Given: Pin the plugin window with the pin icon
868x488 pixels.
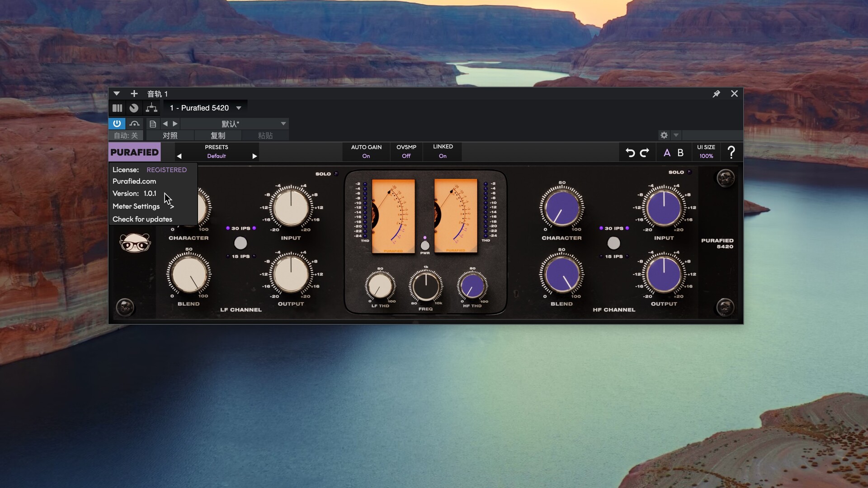Looking at the screenshot, I should point(716,94).
